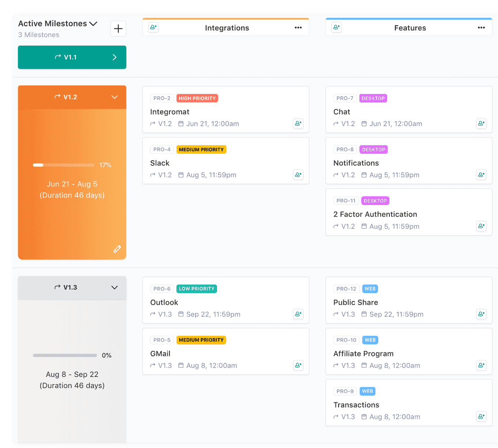
Task: Click assign-user icon in Integrations column header
Action: point(153,27)
